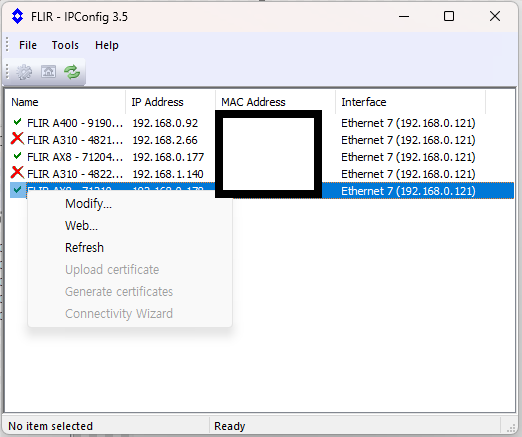
Task: Click Interface cell of FLIR A400 row
Action: 408,123
